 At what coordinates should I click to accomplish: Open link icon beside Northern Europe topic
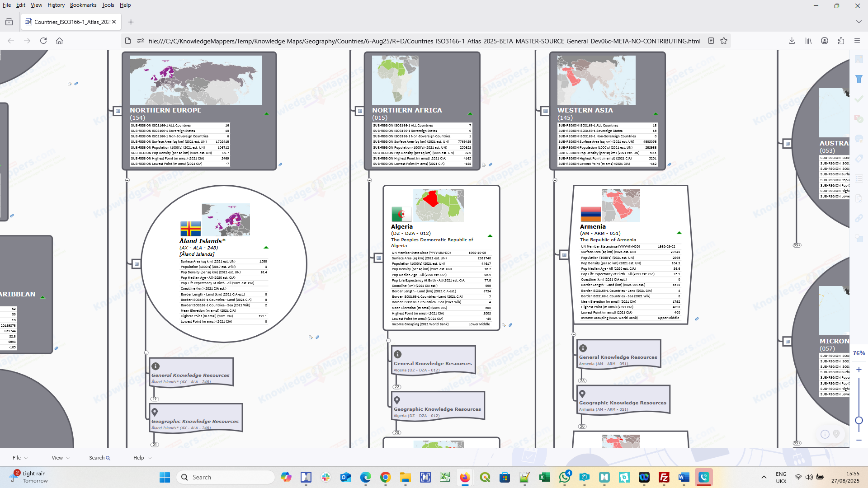(x=280, y=164)
